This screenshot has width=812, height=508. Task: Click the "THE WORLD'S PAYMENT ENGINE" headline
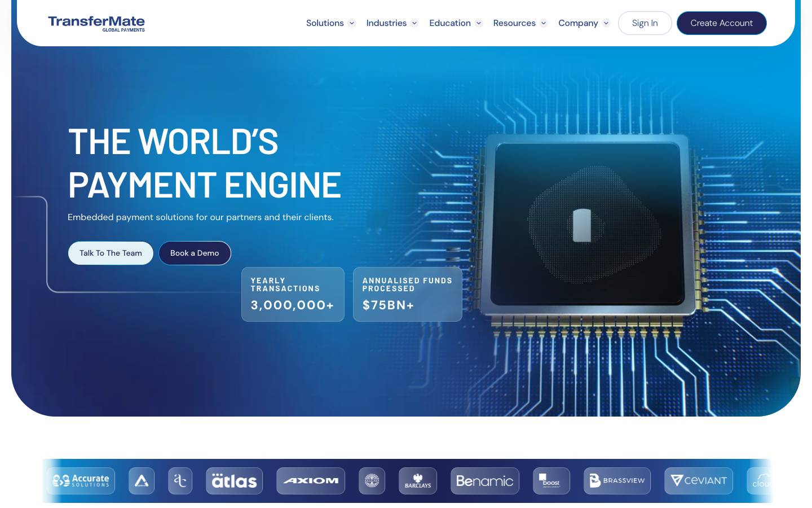pos(205,163)
